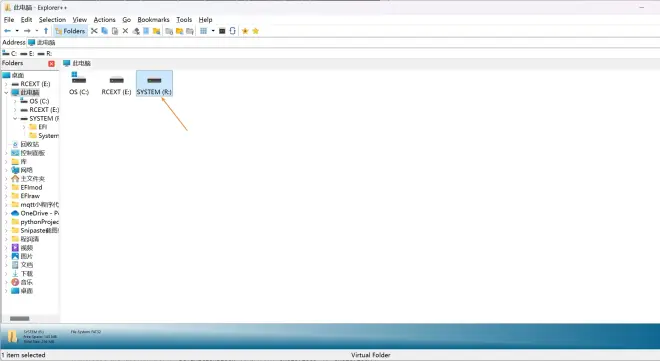Click the Cut scissors toolbar icon

point(94,31)
